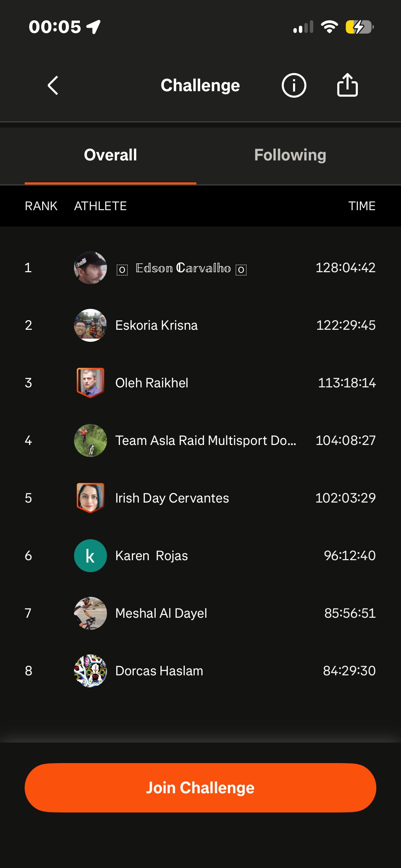401x868 pixels.
Task: Select the Overall leaderboard tab
Action: click(110, 155)
